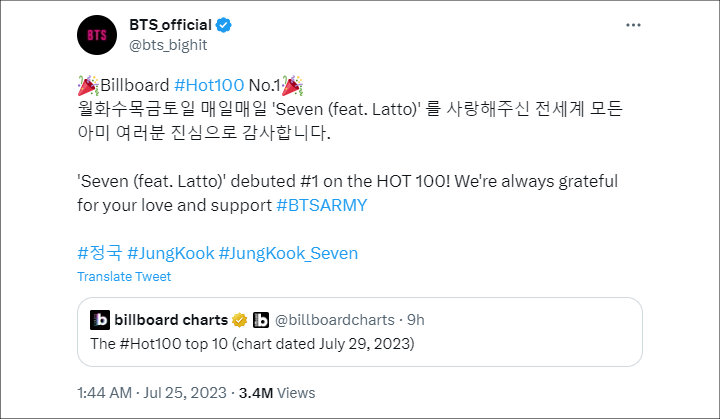Open the #JungKook hashtag

point(171,253)
